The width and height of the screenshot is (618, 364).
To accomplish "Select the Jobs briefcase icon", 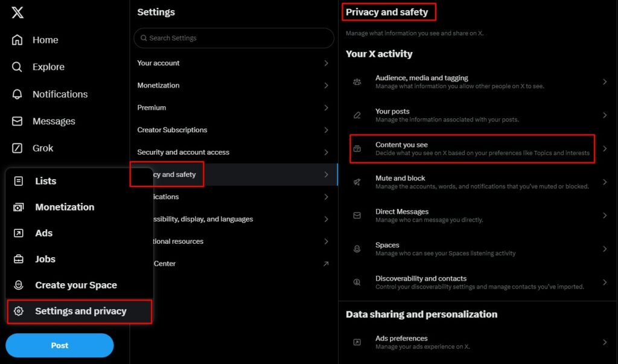I will pyautogui.click(x=20, y=259).
